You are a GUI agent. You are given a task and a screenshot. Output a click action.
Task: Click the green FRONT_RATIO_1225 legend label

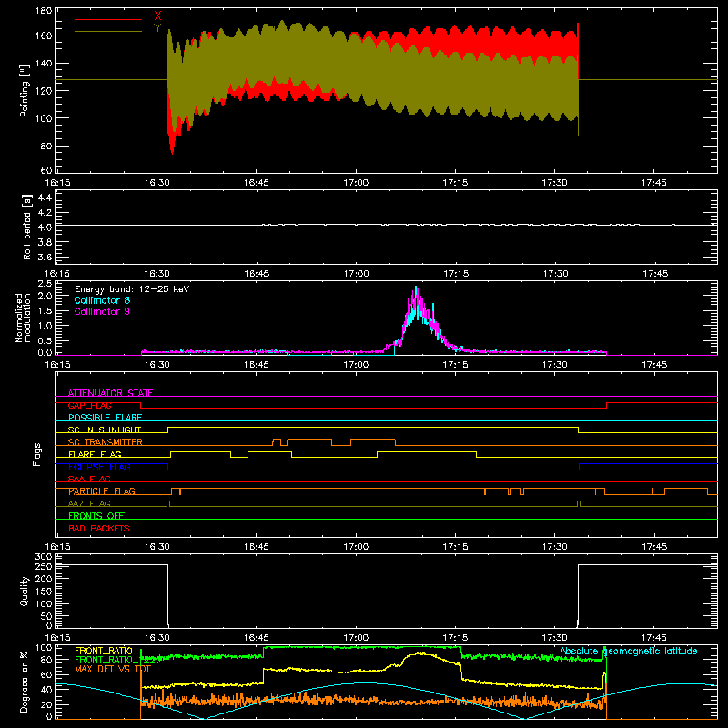tap(117, 660)
